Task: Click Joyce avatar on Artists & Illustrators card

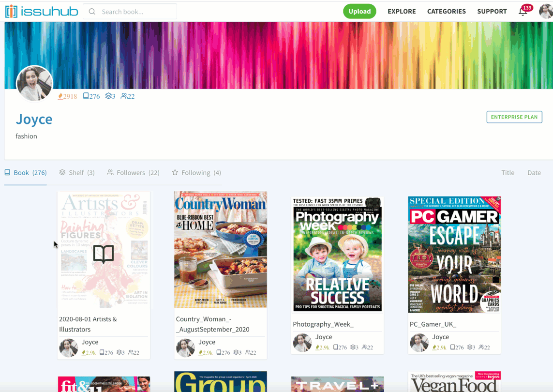Action: [x=68, y=347]
